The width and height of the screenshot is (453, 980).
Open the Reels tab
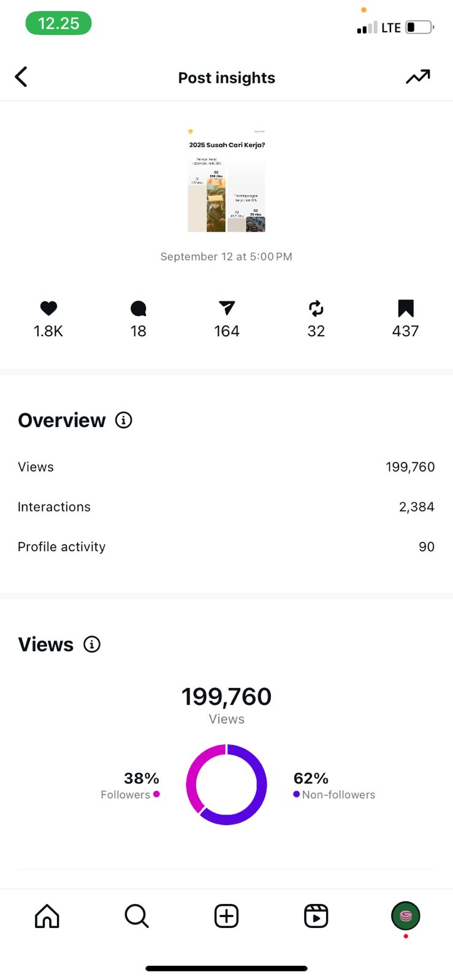(x=316, y=916)
